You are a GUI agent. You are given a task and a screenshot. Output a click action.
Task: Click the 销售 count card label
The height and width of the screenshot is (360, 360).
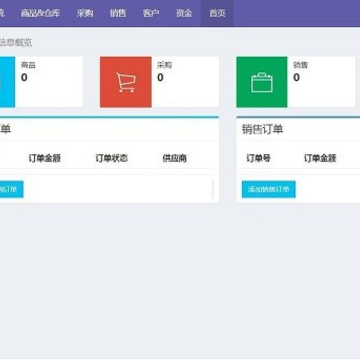click(300, 65)
